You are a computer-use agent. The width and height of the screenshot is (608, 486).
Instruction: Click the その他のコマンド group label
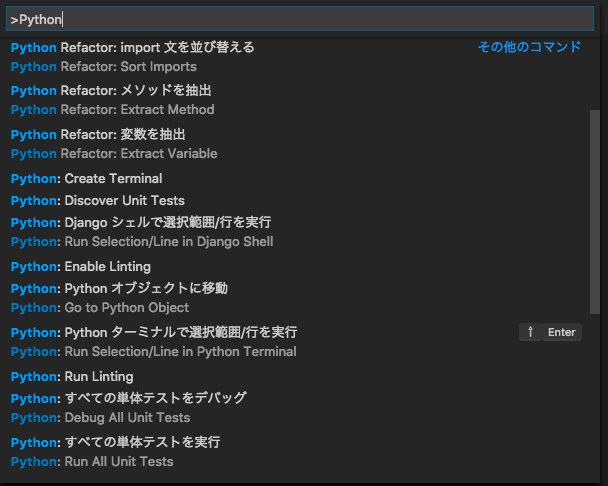529,47
